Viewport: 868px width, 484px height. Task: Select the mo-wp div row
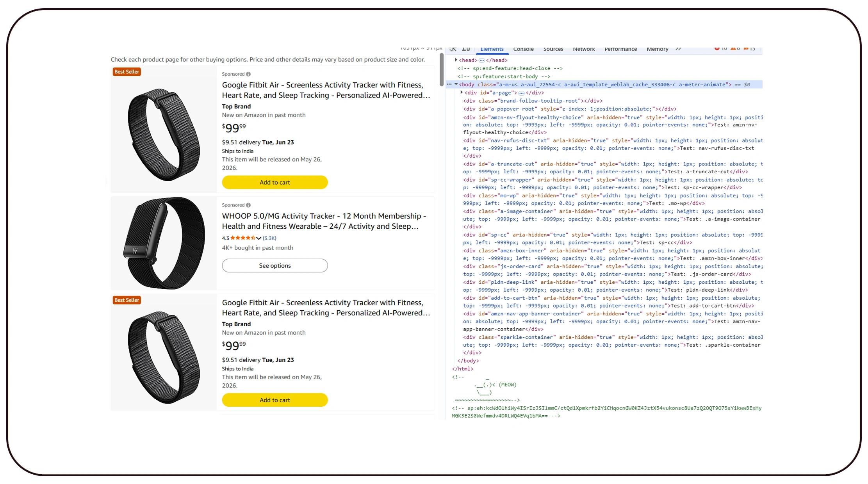tap(613, 199)
